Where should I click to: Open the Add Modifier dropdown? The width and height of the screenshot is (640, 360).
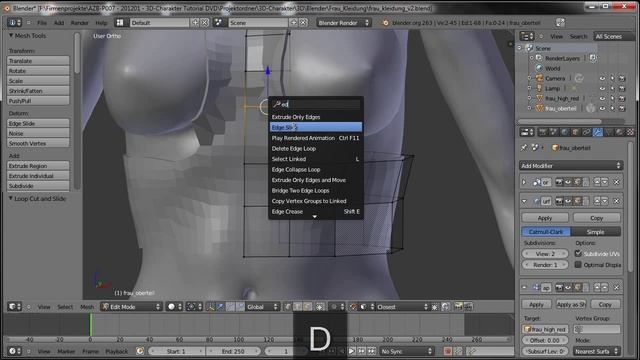pyautogui.click(x=571, y=166)
